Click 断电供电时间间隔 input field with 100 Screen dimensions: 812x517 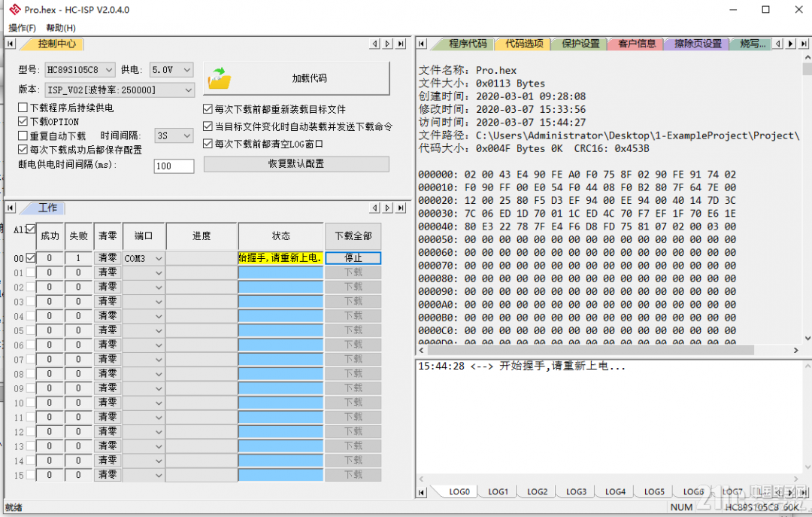tap(174, 166)
